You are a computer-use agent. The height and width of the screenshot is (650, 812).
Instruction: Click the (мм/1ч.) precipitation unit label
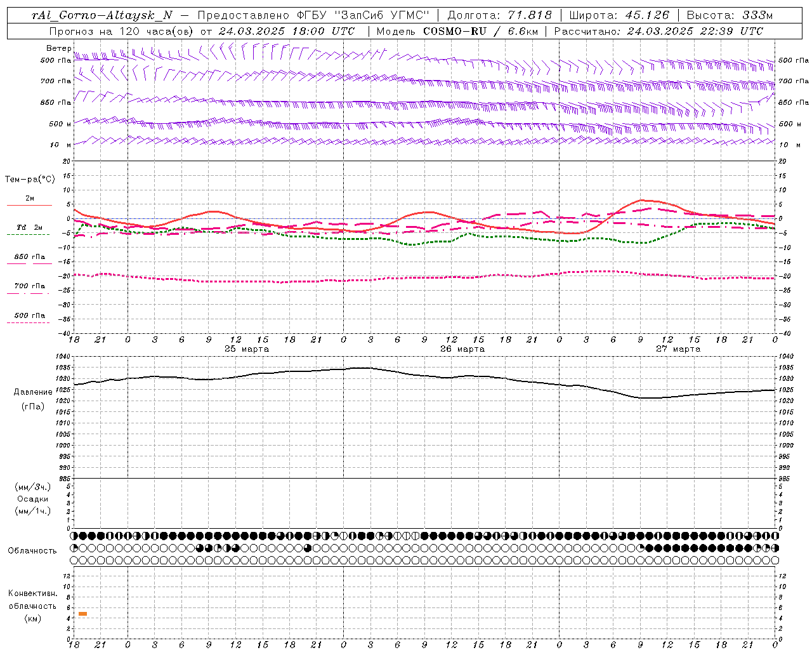(33, 511)
